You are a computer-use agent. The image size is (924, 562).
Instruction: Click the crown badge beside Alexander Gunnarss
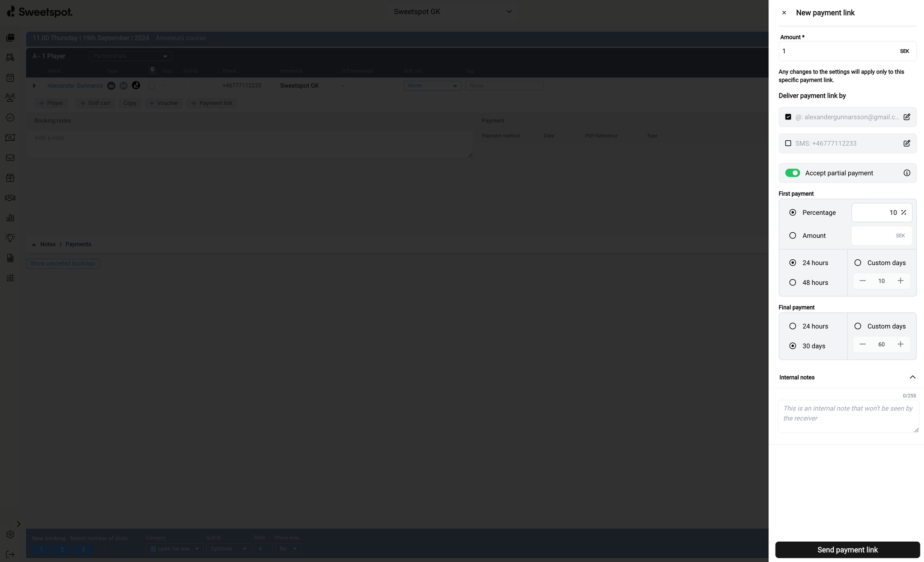pyautogui.click(x=111, y=86)
